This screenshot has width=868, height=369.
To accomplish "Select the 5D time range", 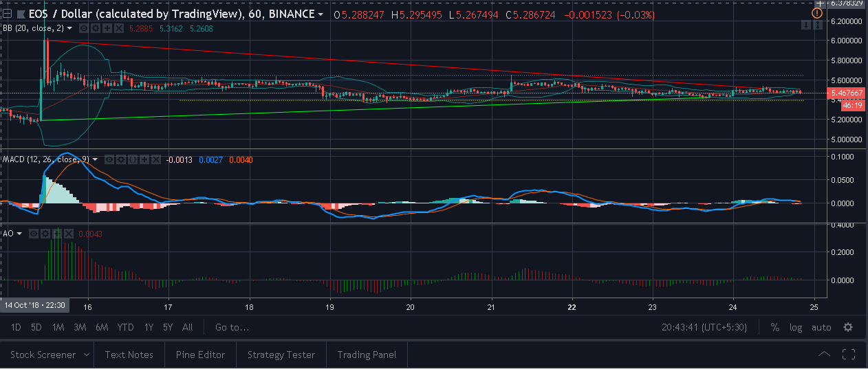I will click(x=36, y=327).
